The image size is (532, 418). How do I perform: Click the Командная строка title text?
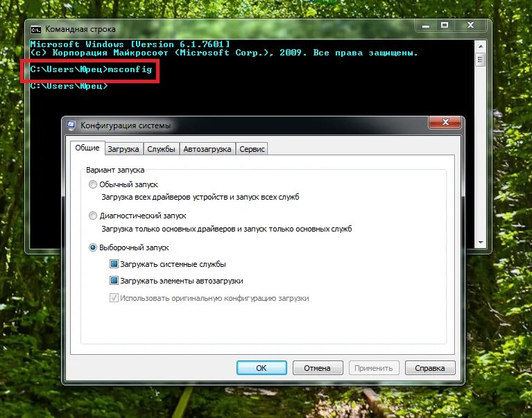tap(80, 29)
